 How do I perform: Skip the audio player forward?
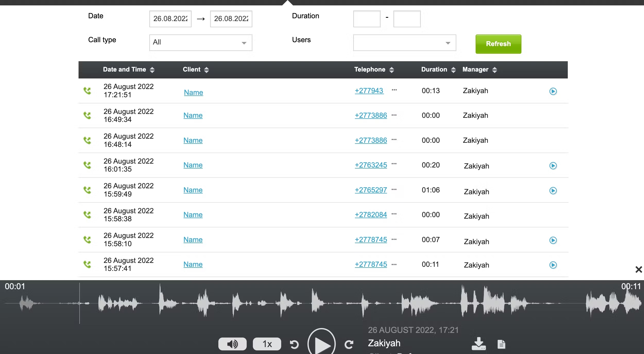[x=349, y=344]
